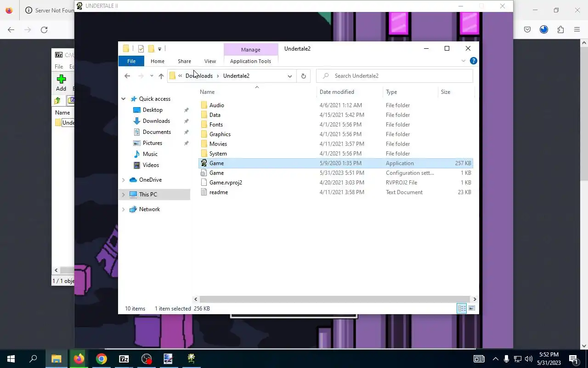
Task: Expand address path chevrons before Downloads
Action: tap(180, 76)
